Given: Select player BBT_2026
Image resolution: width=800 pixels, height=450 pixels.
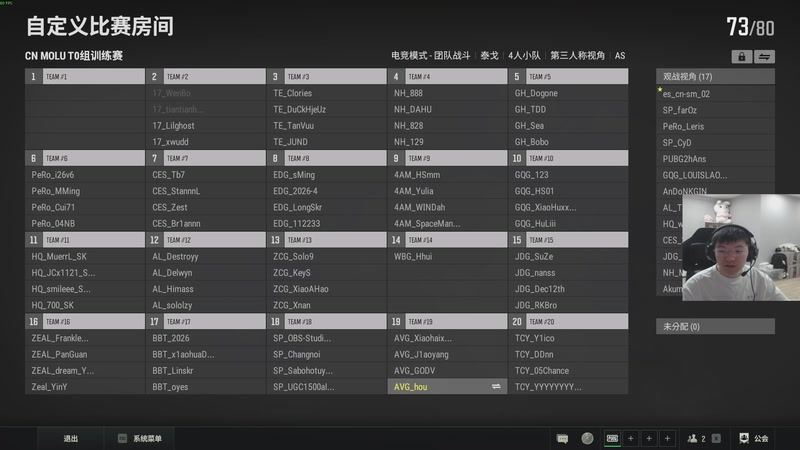Looking at the screenshot, I should 206,338.
